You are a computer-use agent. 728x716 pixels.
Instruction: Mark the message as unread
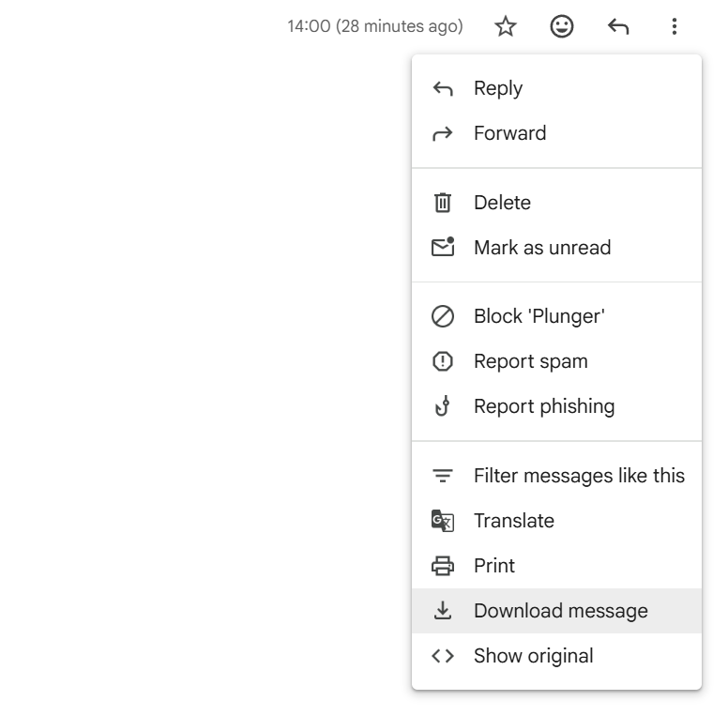click(x=556, y=248)
